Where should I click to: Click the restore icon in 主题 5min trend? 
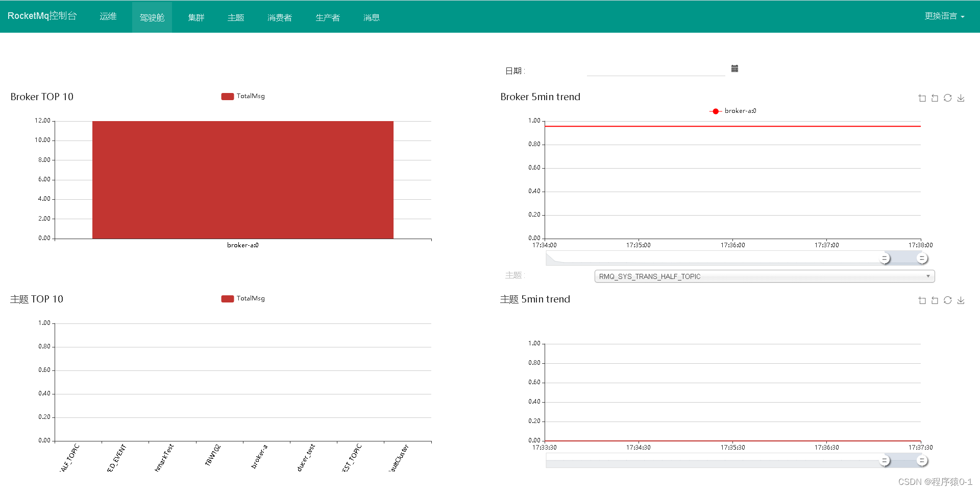[947, 300]
